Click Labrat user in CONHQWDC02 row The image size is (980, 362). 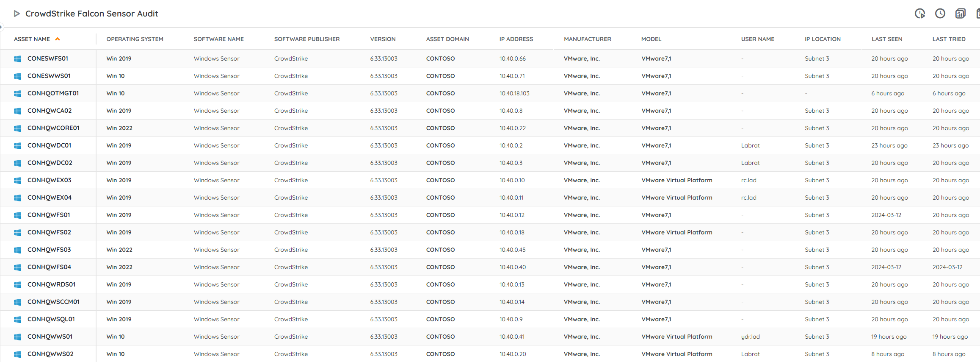coord(750,163)
